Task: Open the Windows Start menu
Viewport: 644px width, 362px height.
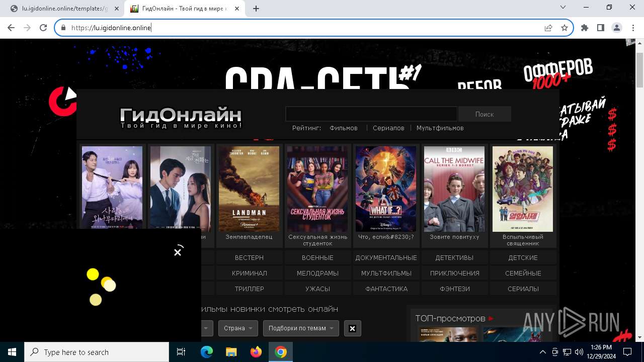Action: [x=12, y=352]
